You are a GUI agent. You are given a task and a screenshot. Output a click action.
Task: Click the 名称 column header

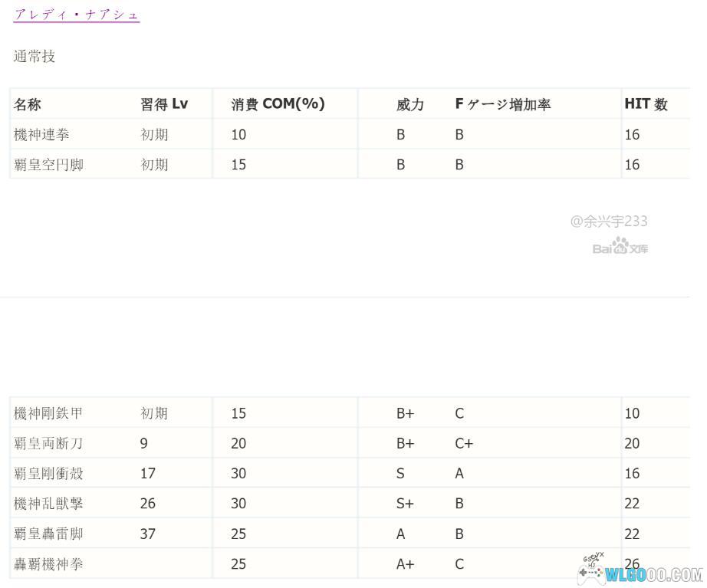point(28,104)
